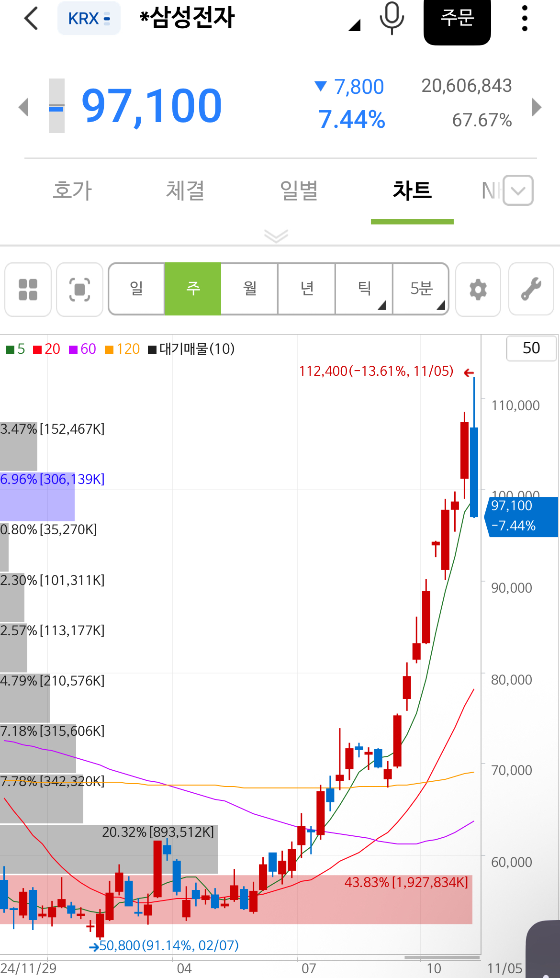Screen dimensions: 560x978
Task: Expand the tab list chevron box
Action: tap(518, 191)
